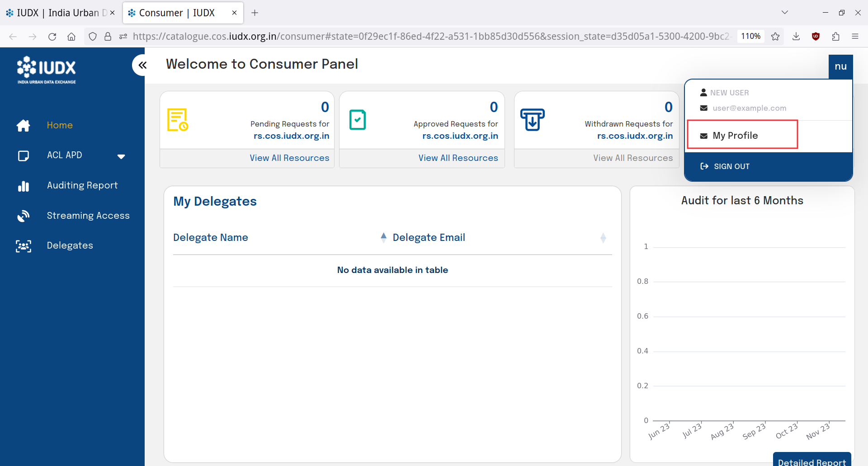Click the Auditing Report bar chart icon
868x466 pixels.
(24, 186)
